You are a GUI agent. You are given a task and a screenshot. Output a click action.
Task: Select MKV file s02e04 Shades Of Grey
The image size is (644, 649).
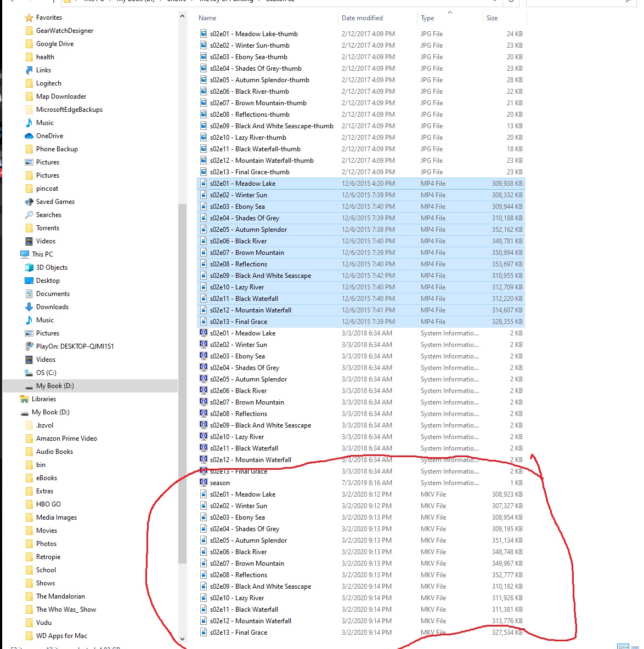[x=244, y=528]
